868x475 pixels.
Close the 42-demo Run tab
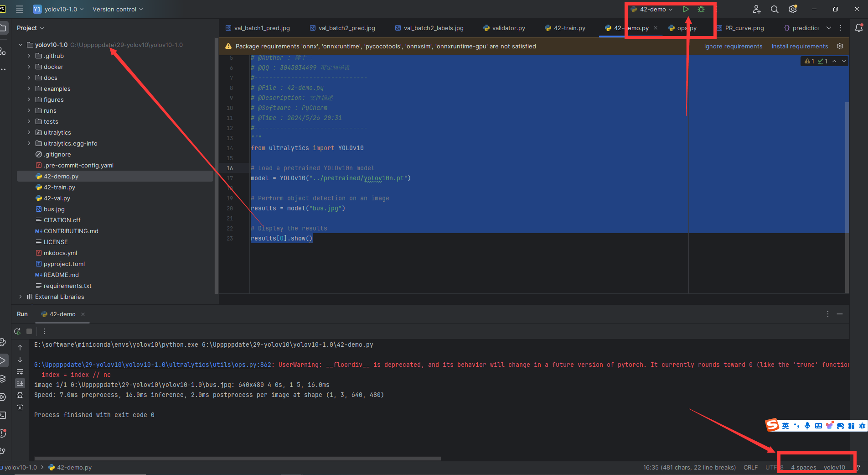point(83,314)
